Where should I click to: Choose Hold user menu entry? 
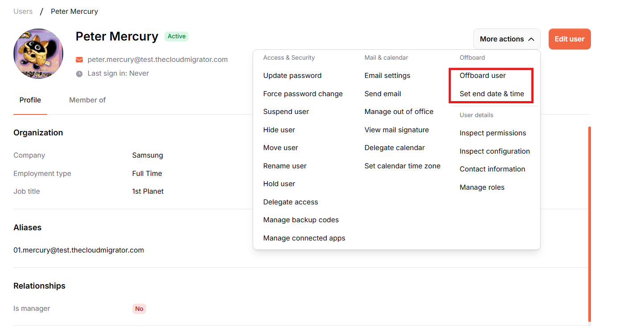tap(279, 184)
